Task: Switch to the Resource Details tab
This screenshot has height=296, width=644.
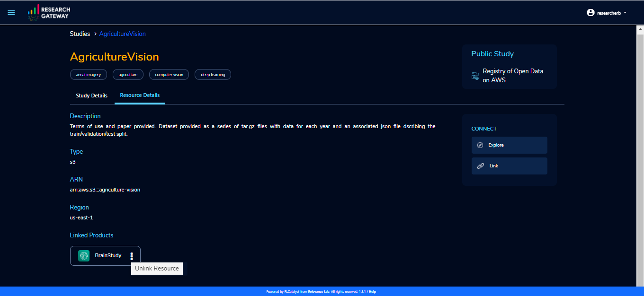Action: click(x=140, y=96)
